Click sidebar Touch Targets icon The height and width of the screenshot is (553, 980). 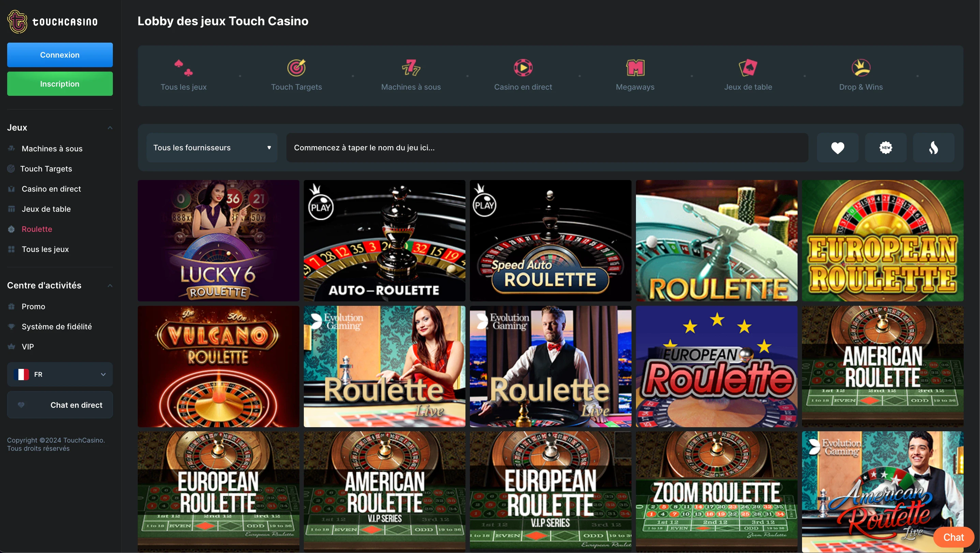click(x=11, y=168)
